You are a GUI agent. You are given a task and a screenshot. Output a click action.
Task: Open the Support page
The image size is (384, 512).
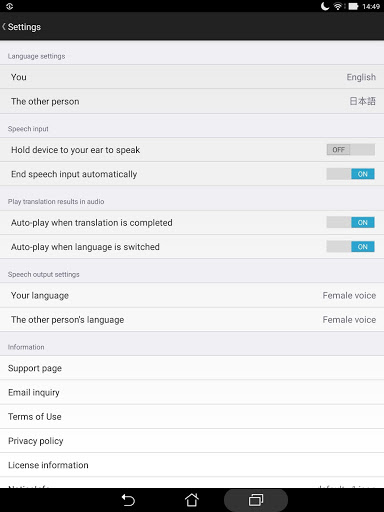pyautogui.click(x=192, y=368)
